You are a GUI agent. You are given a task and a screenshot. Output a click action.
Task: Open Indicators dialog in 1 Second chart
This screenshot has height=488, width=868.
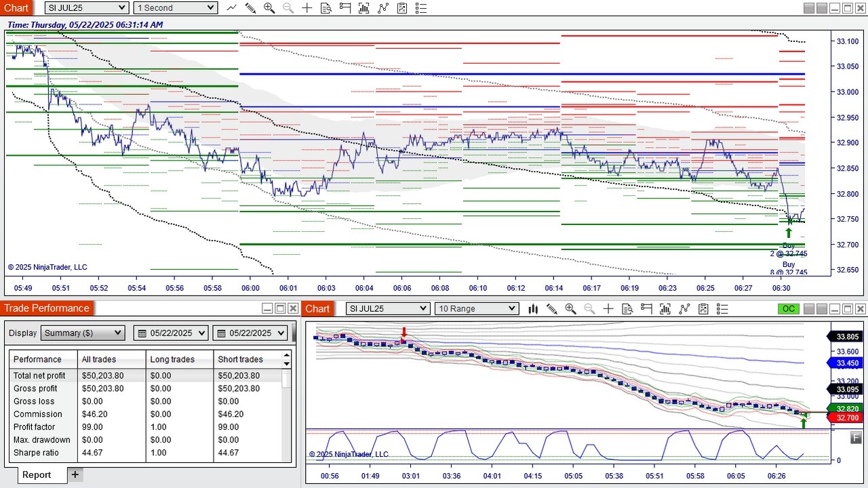pyautogui.click(x=364, y=7)
